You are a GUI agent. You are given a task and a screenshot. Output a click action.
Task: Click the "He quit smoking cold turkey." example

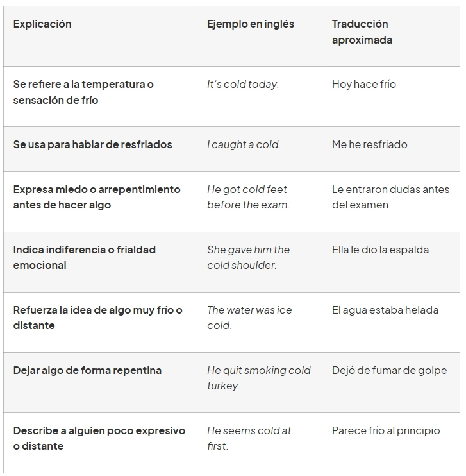click(x=258, y=378)
